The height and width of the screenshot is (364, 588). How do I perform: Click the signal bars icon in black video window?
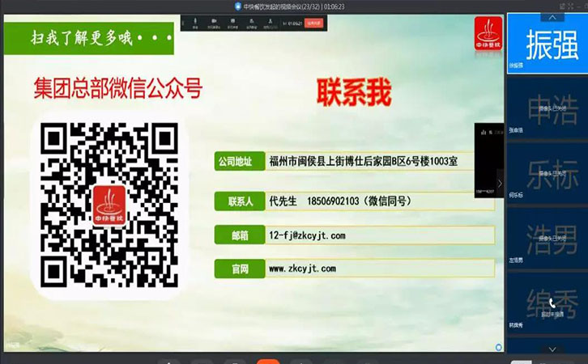click(484, 132)
